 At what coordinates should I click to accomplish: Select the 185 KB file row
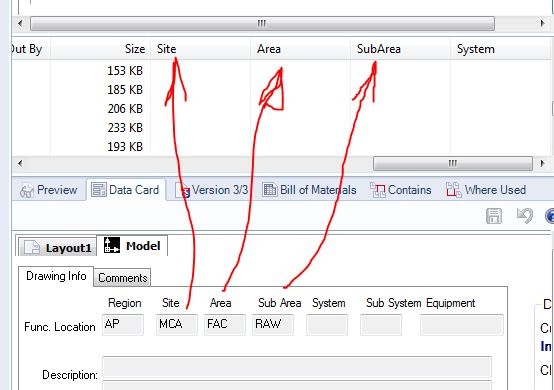[x=281, y=90]
